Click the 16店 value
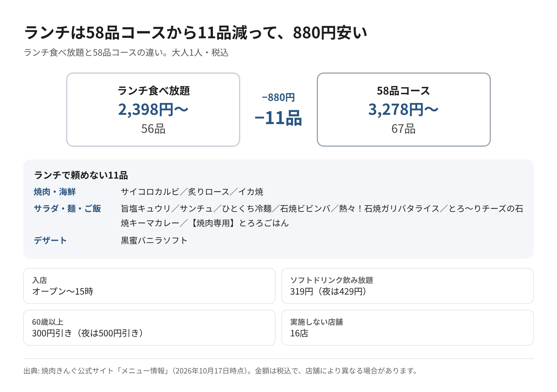Viewport: 557px width, 392px height. [299, 333]
